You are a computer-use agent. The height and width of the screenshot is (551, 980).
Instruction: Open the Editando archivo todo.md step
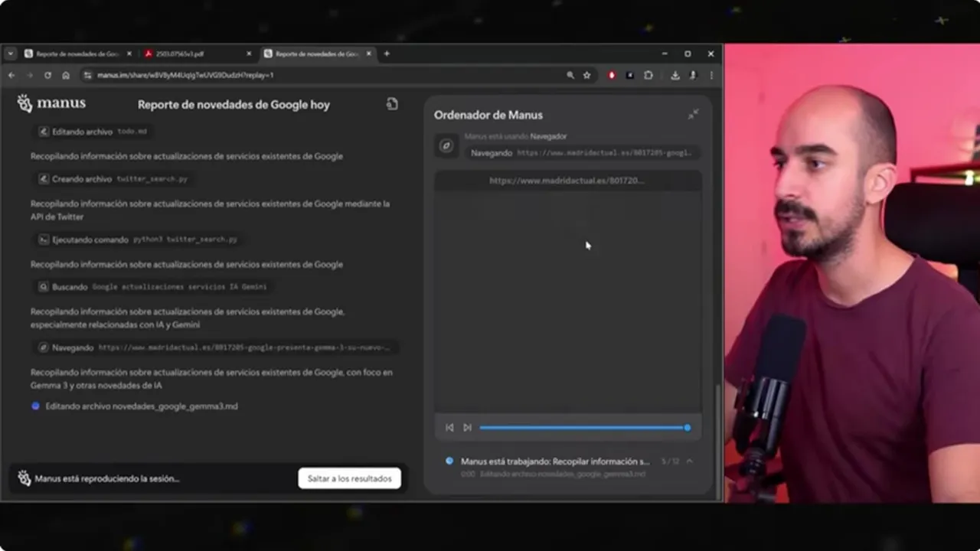[x=93, y=132]
